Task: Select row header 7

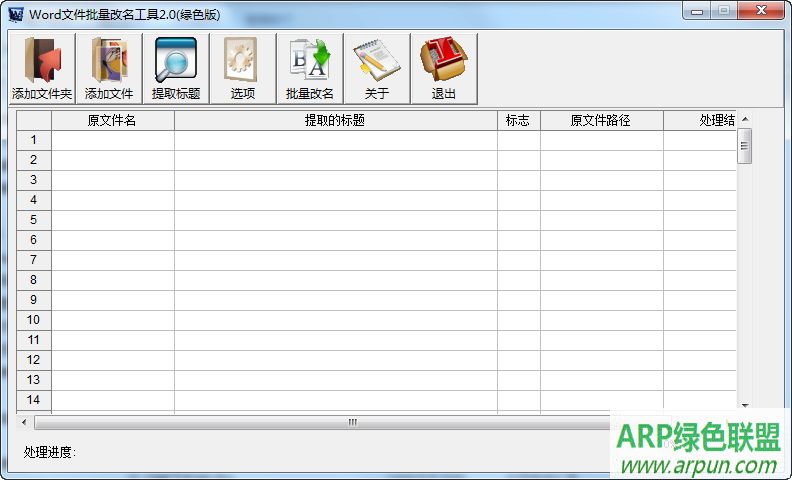Action: point(34,260)
